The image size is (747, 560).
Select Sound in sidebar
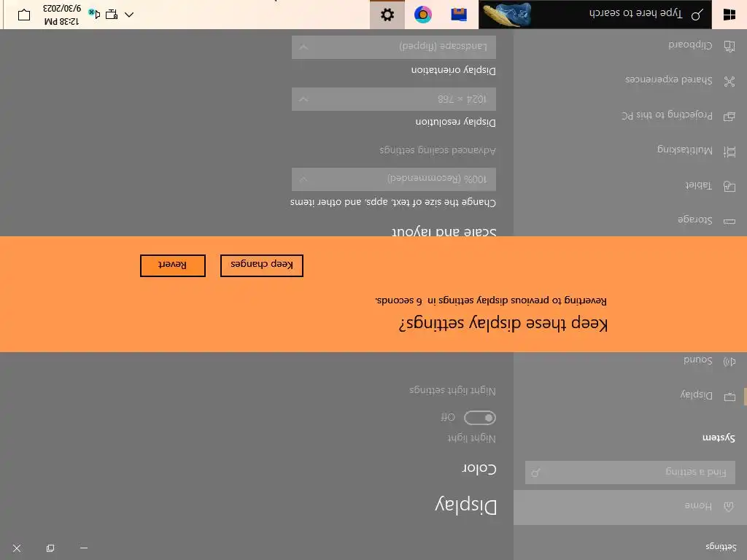[x=630, y=361]
